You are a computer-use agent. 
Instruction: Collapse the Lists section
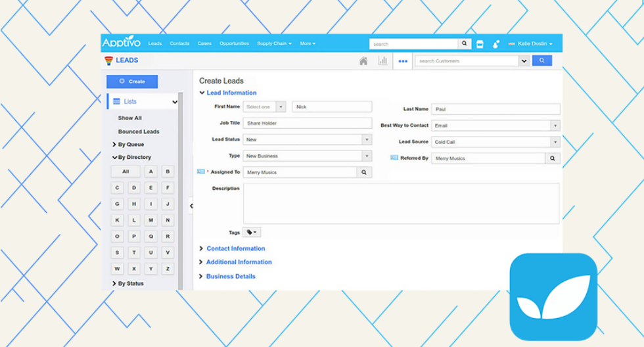click(x=175, y=102)
